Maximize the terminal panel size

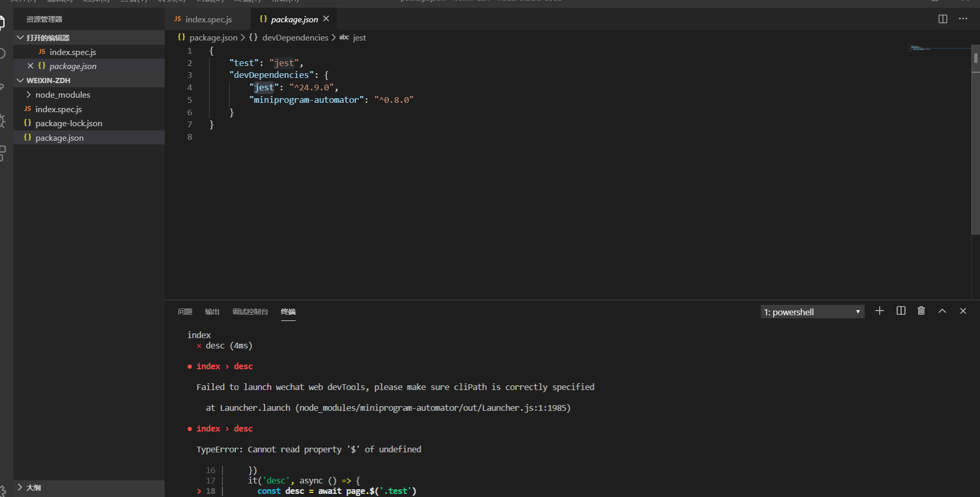click(x=942, y=311)
